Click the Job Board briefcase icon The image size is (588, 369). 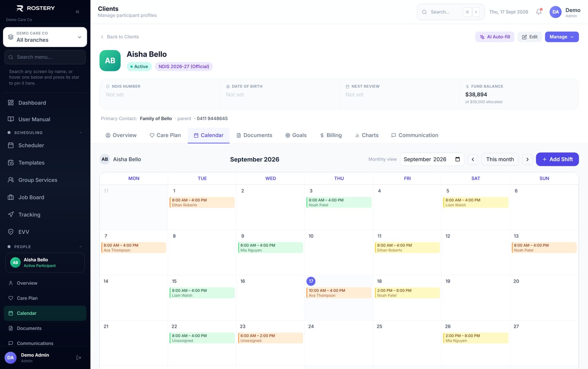click(x=11, y=197)
